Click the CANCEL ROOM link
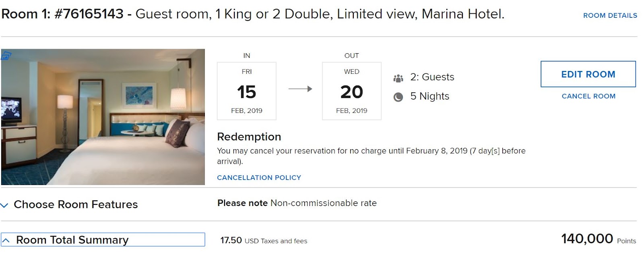Viewport: 644px width, 256px height. (x=588, y=96)
